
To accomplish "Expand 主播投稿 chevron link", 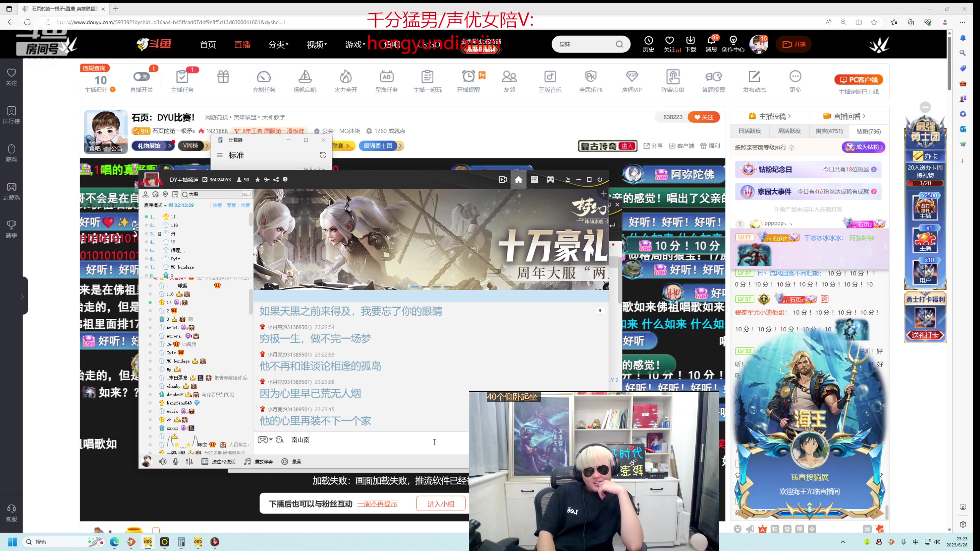I will [x=769, y=116].
